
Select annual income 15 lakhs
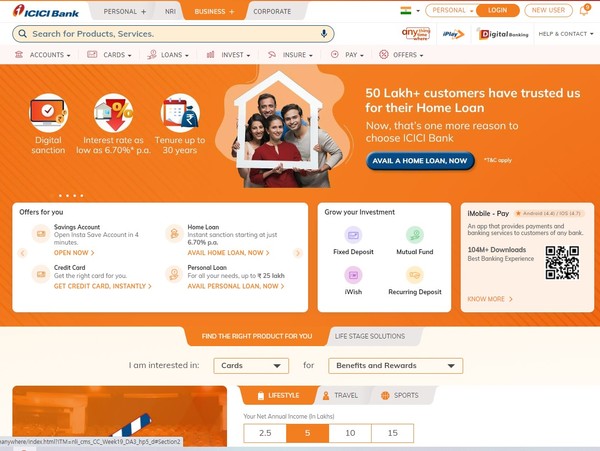pos(393,433)
